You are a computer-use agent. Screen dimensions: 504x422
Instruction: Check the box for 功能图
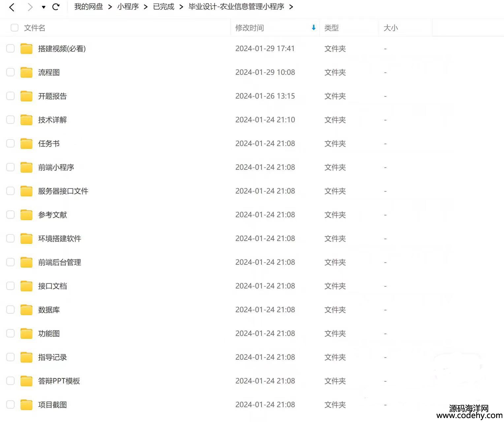[11, 333]
